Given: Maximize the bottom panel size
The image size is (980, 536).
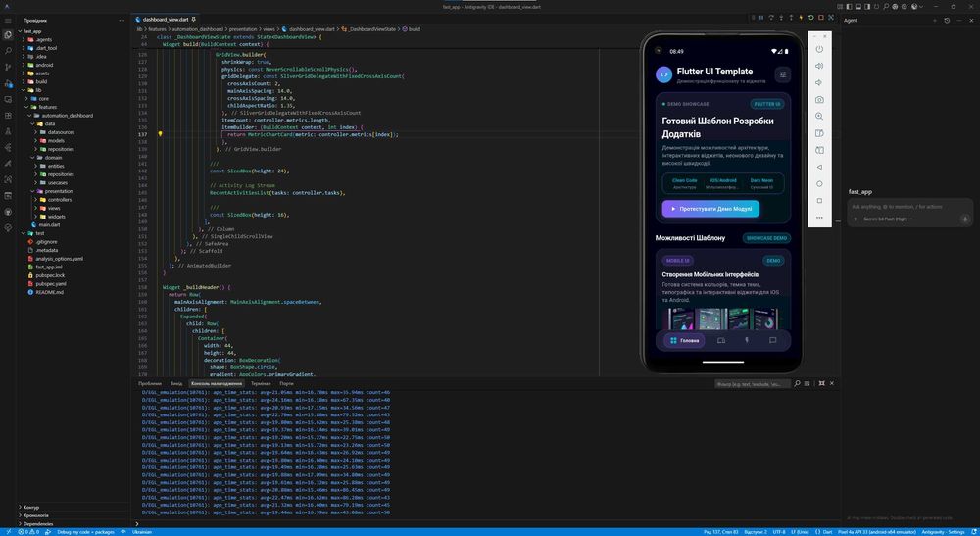Looking at the screenshot, I should click(822, 383).
